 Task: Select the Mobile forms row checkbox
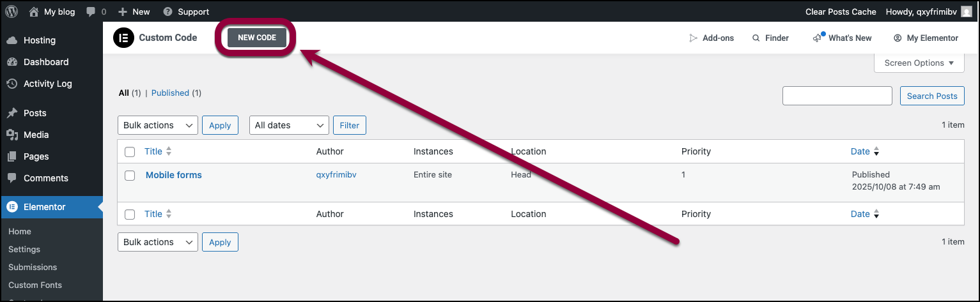[x=130, y=176]
